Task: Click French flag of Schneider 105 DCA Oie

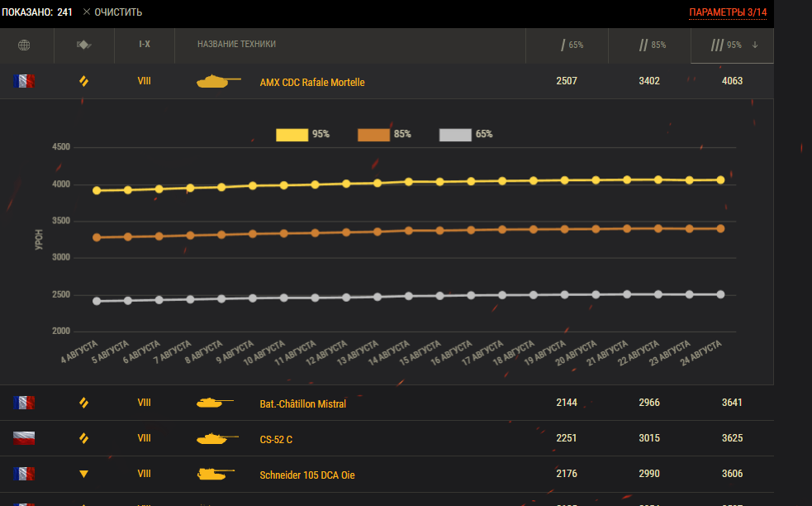Action: tap(24, 474)
